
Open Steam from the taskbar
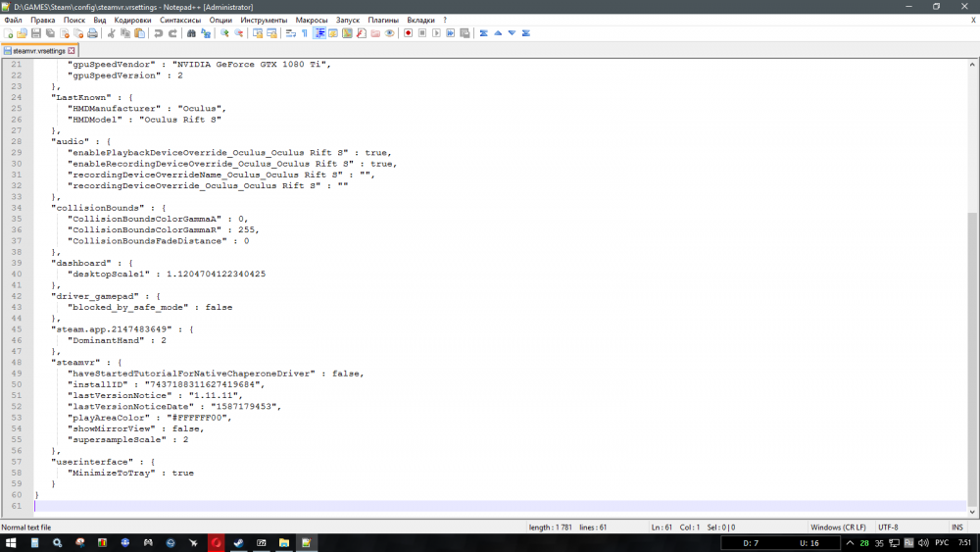(x=239, y=542)
